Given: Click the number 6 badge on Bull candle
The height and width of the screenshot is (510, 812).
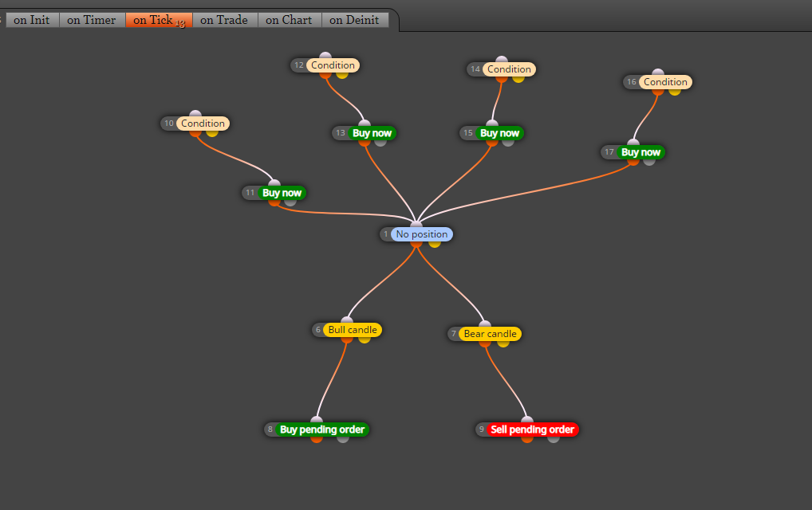Looking at the screenshot, I should (x=318, y=330).
